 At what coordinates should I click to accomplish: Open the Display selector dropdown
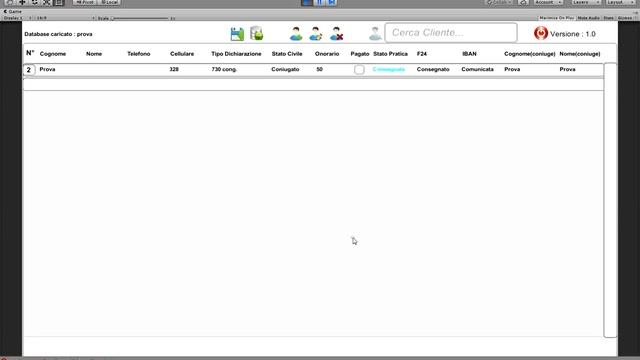[17, 18]
